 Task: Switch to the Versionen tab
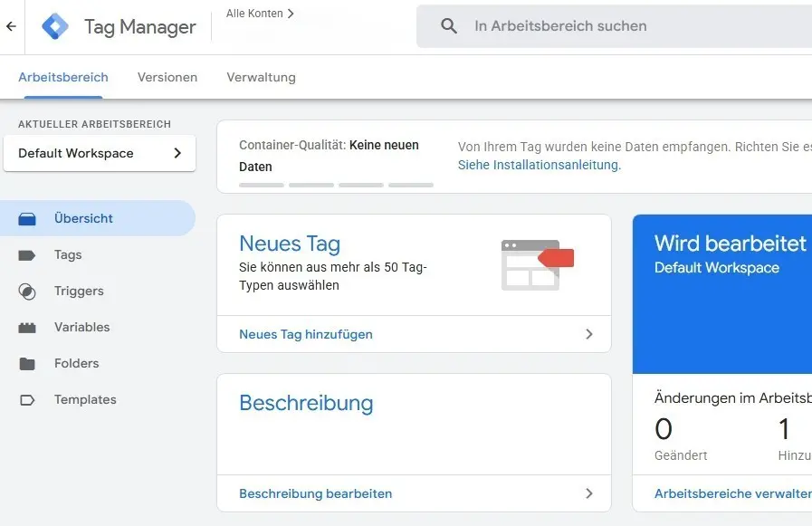[x=167, y=77]
